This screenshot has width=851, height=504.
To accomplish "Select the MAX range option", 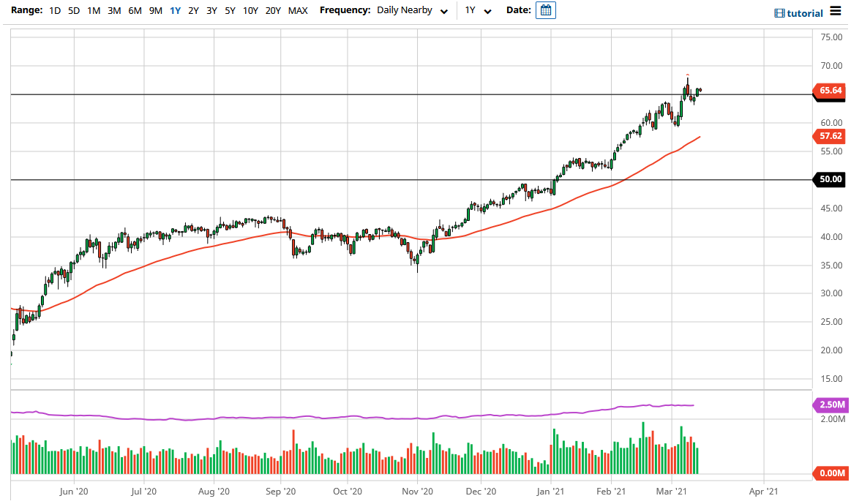I will pyautogui.click(x=297, y=11).
